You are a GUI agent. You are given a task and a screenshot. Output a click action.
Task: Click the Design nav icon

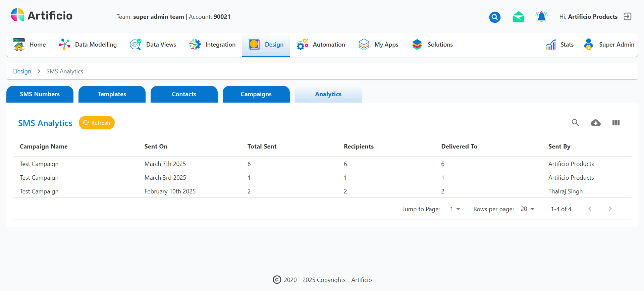click(254, 45)
